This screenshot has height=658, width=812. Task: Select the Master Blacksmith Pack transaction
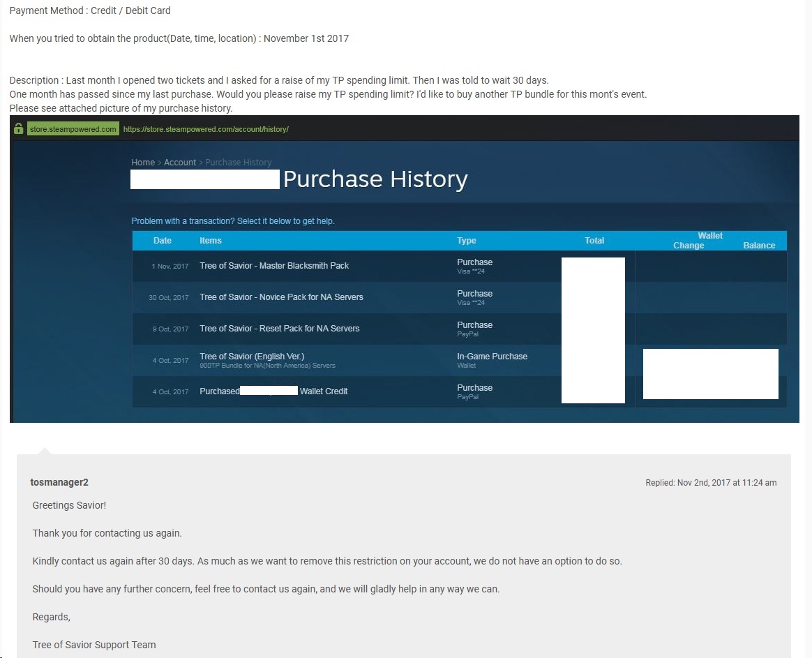(274, 266)
